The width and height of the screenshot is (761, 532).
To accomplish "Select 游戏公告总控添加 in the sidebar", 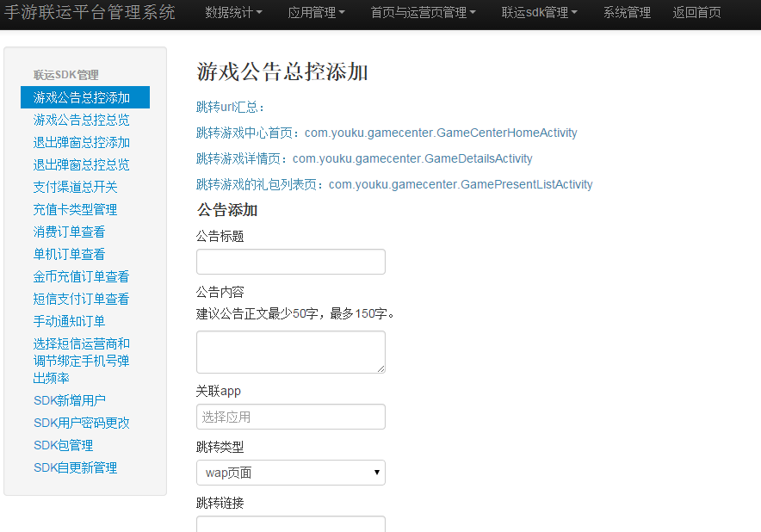I will pyautogui.click(x=85, y=97).
